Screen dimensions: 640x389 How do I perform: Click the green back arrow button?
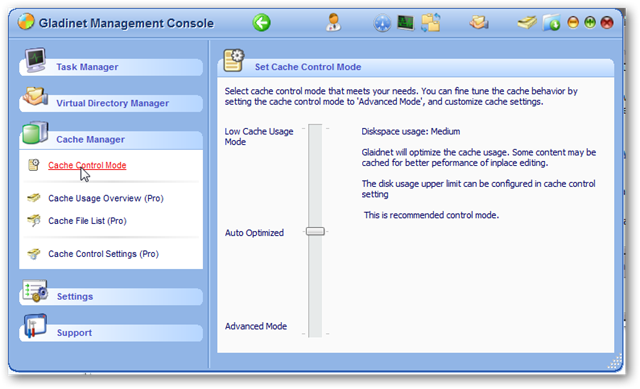[x=261, y=22]
